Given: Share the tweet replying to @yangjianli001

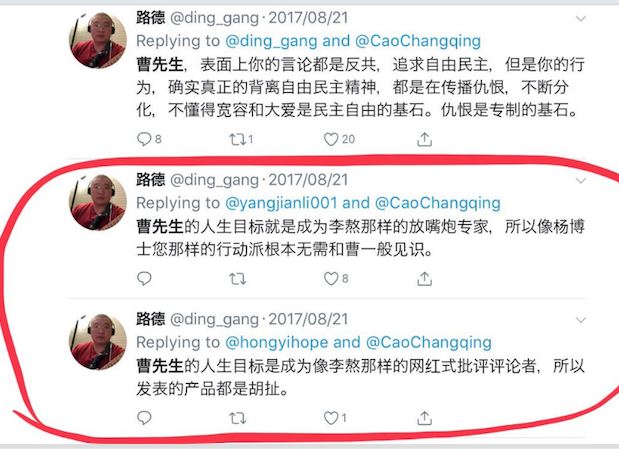Looking at the screenshot, I should click(424, 278).
